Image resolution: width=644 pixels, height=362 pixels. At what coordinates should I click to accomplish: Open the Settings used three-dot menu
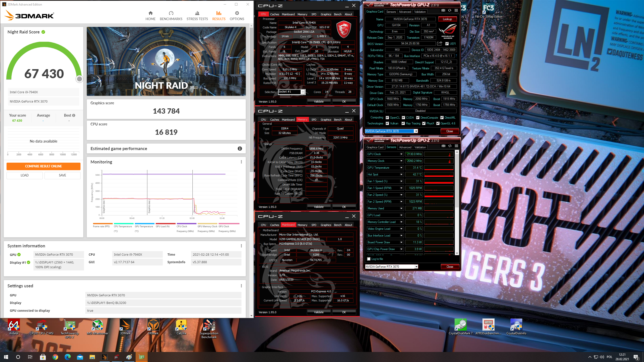(x=241, y=286)
